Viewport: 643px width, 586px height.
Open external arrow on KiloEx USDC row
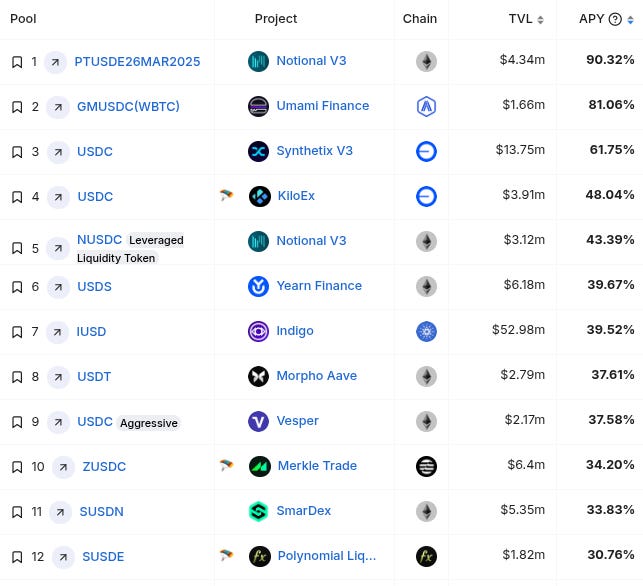[58, 197]
